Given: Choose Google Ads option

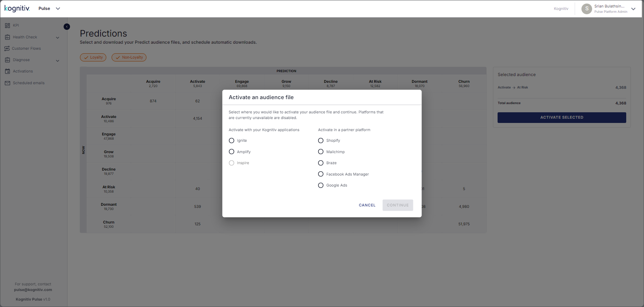Looking at the screenshot, I should point(321,185).
